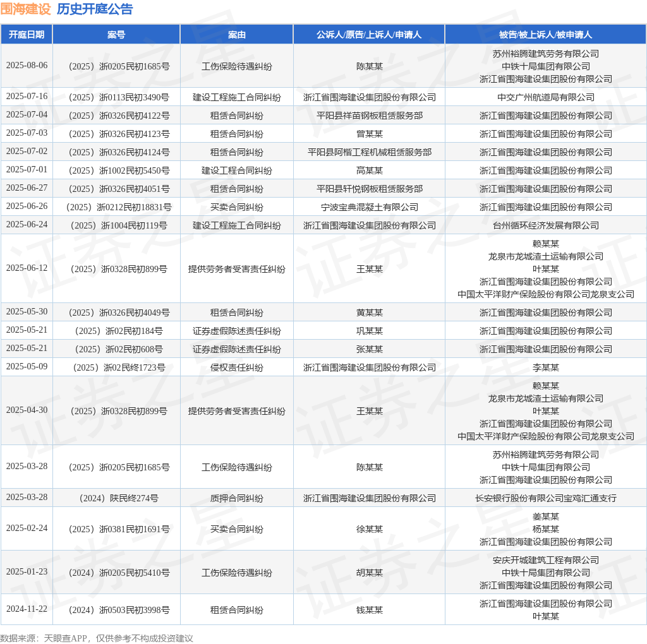Click the date 2025-02-24

click(27, 528)
